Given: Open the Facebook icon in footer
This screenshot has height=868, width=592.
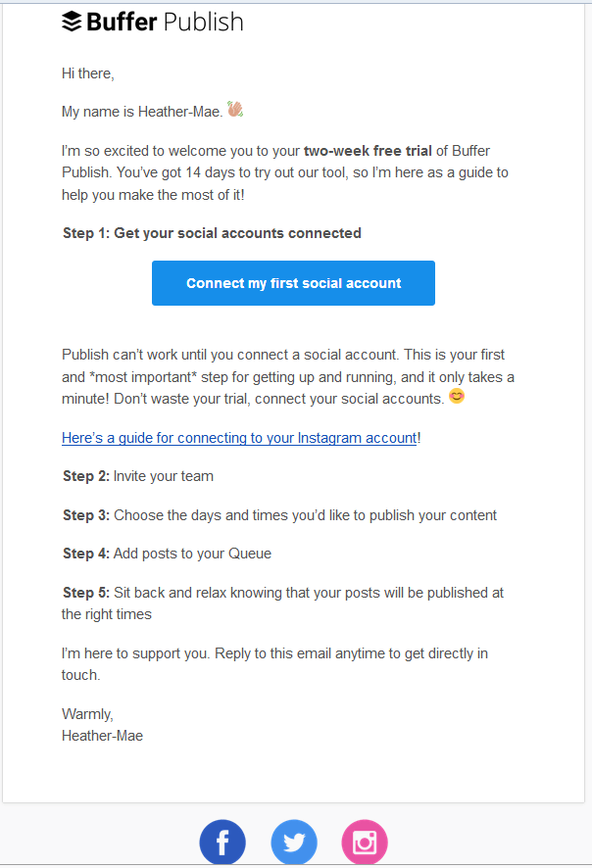Looking at the screenshot, I should pyautogui.click(x=222, y=842).
